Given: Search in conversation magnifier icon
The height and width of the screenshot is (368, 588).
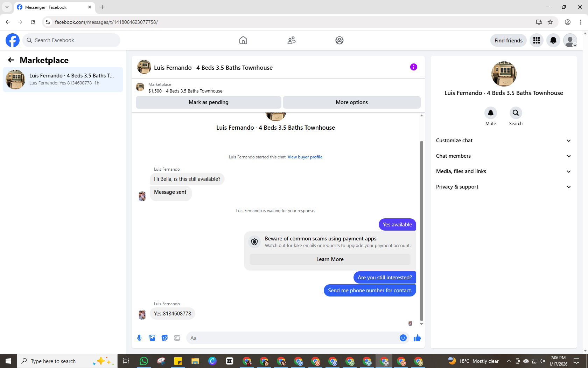Looking at the screenshot, I should tap(516, 113).
